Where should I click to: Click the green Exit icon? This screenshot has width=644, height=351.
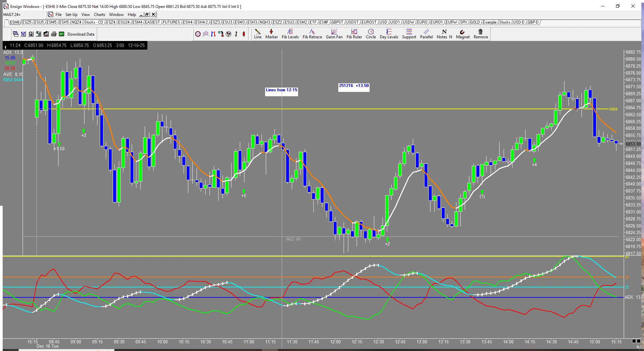click(62, 34)
